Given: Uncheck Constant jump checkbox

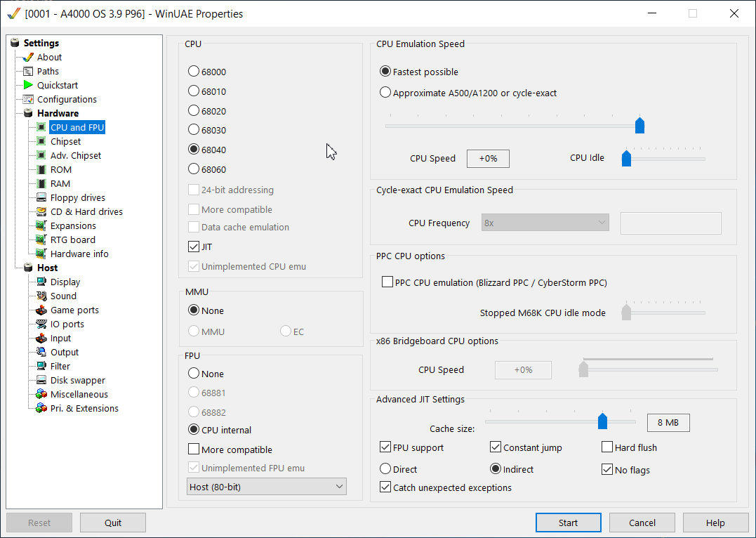Looking at the screenshot, I should point(495,447).
